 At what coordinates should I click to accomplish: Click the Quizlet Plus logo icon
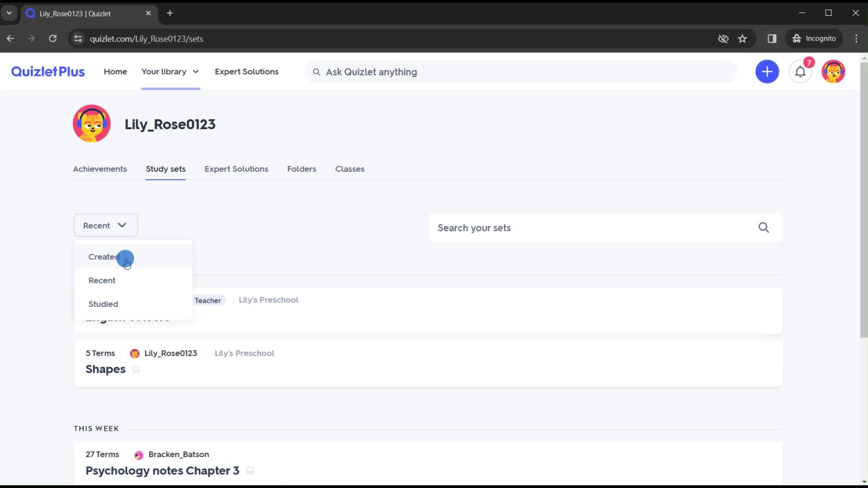click(x=47, y=71)
